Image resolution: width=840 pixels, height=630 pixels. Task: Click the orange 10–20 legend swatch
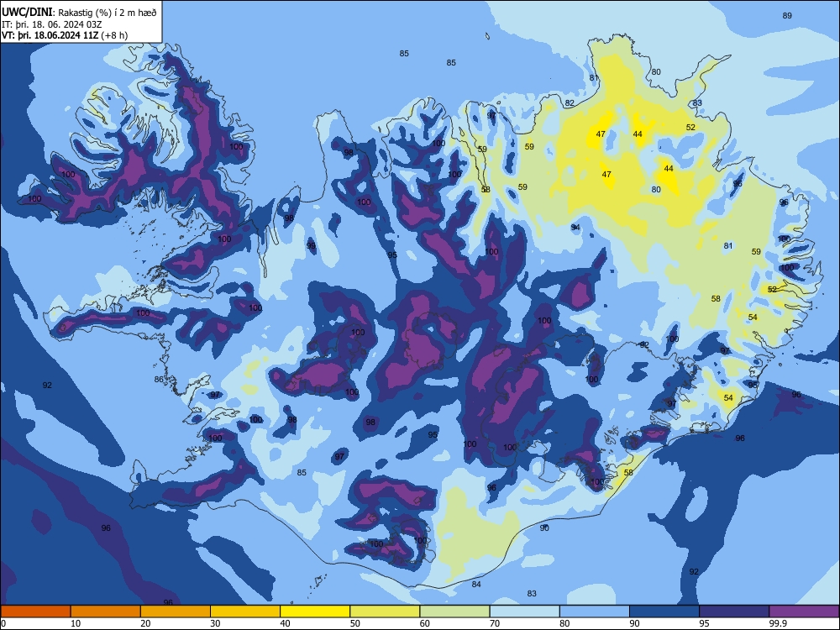[106, 612]
